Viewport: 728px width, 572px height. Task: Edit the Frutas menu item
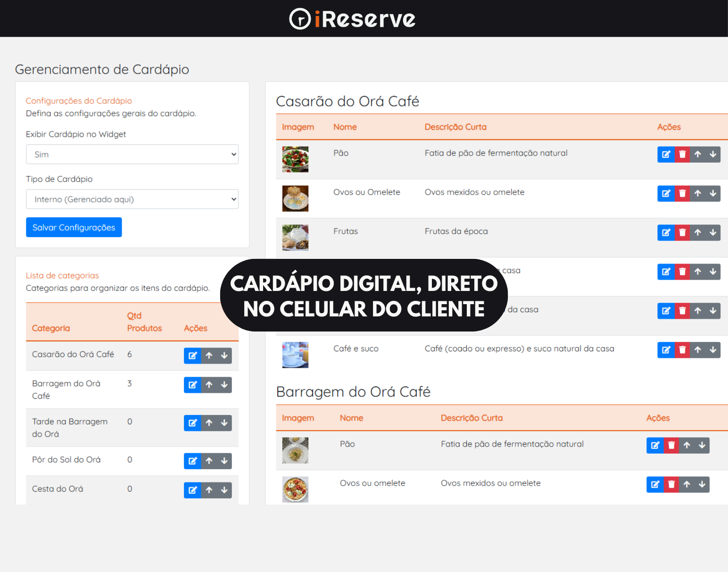(666, 233)
